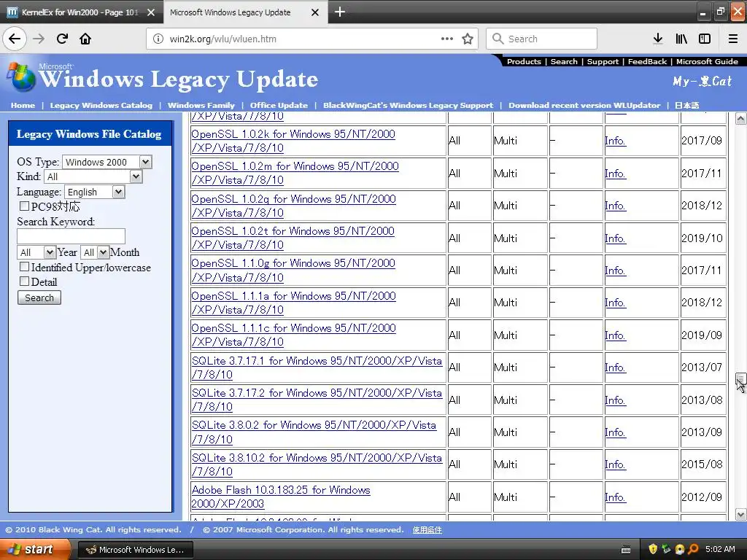
Task: Open the library icon
Action: click(681, 39)
